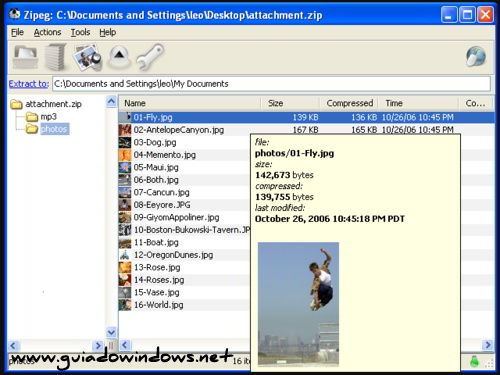Click the green status icon in status bar
The width and height of the screenshot is (500, 375).
(x=474, y=361)
